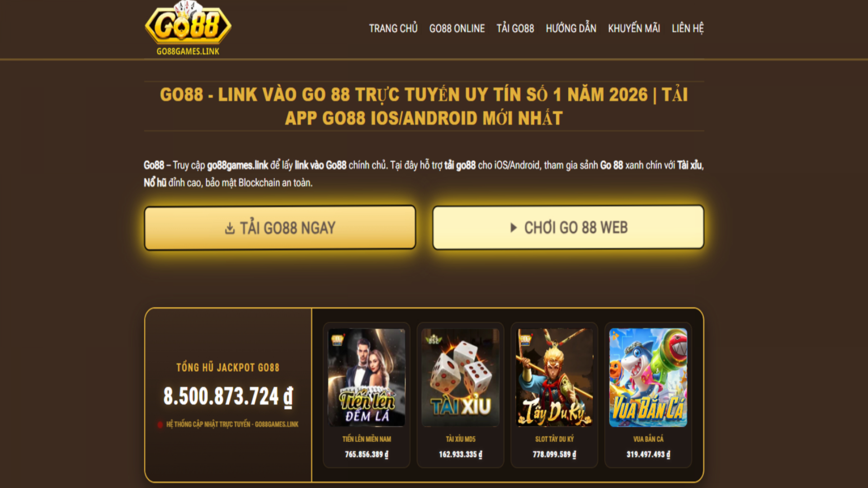The image size is (868, 488).
Task: Open the Hướng Dẫn menu item
Action: coord(571,28)
